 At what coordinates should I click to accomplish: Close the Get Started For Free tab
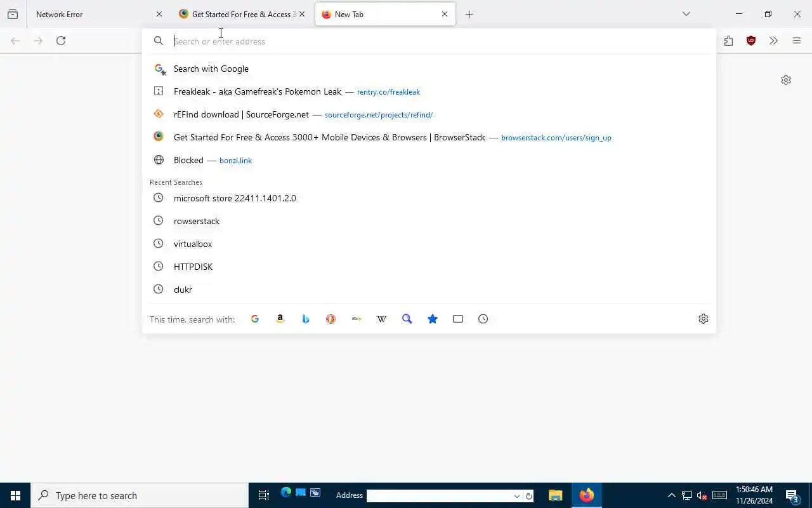[x=302, y=14]
